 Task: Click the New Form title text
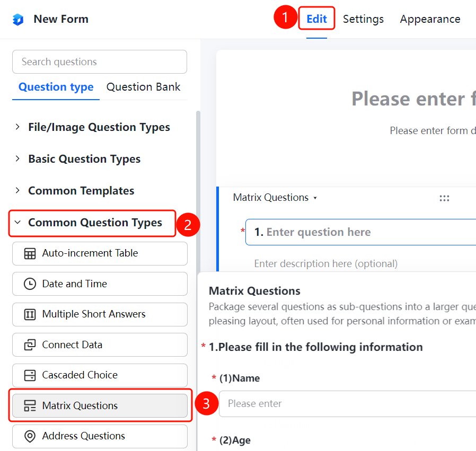pos(61,19)
